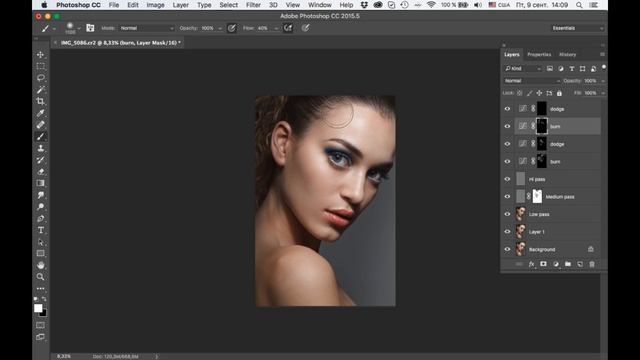
Task: Open the Opacity slider dropdown in options bar
Action: (220, 28)
